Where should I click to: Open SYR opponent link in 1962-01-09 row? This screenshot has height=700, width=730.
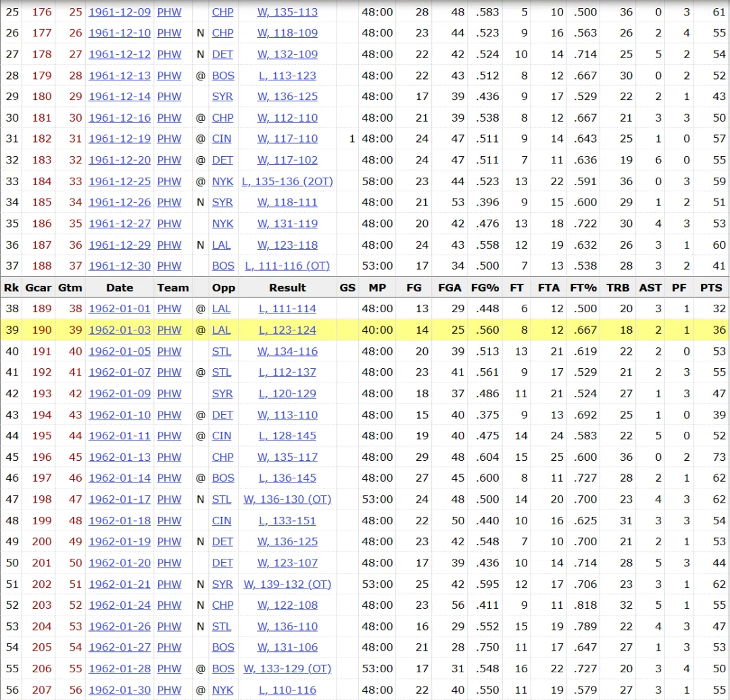[x=222, y=394]
